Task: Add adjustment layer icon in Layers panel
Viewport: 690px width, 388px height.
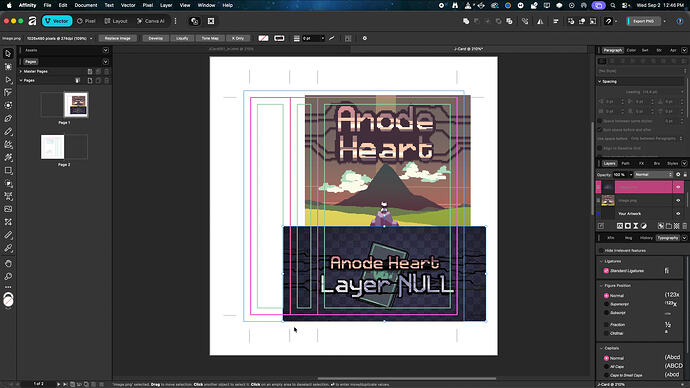Action: 644,226
